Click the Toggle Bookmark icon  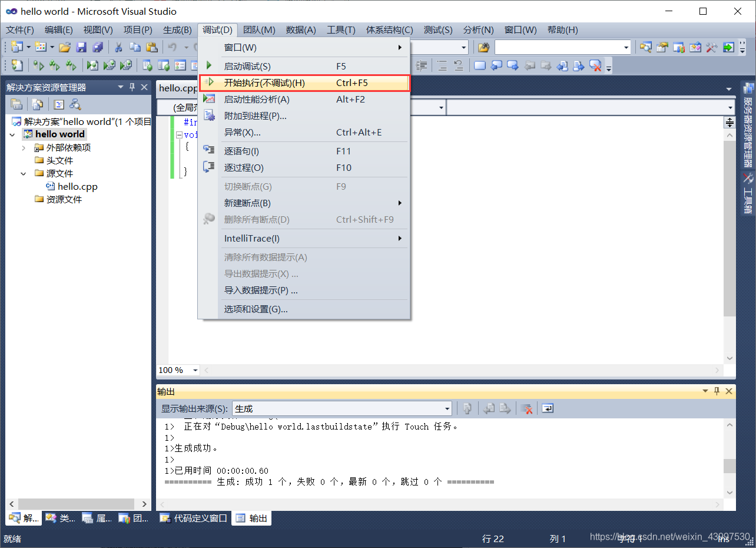pos(480,65)
